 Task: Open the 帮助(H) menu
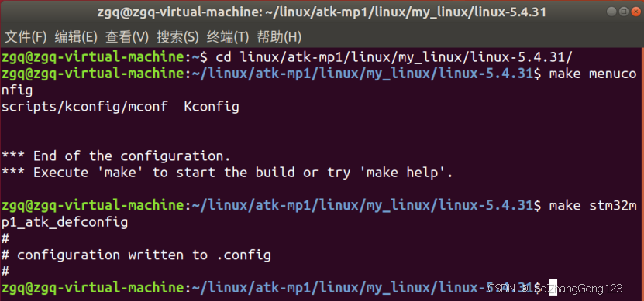[x=279, y=38]
